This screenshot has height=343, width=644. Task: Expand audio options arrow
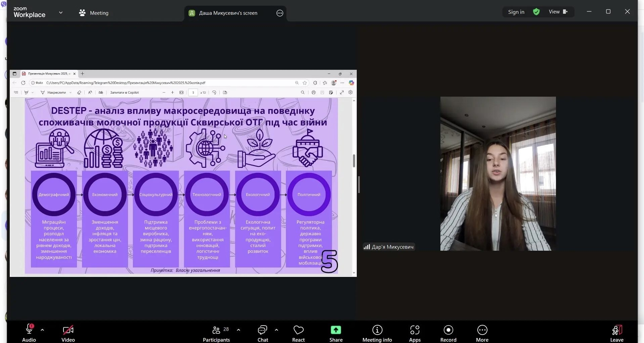[x=42, y=330]
